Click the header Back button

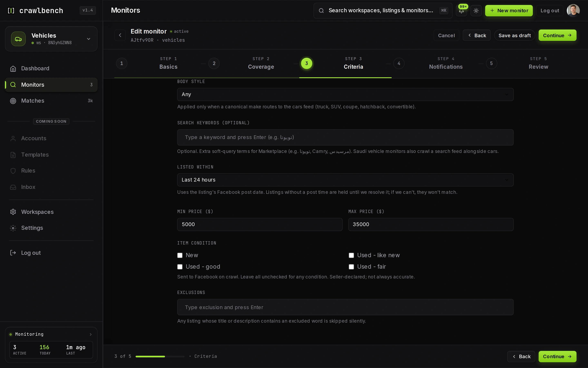[477, 35]
